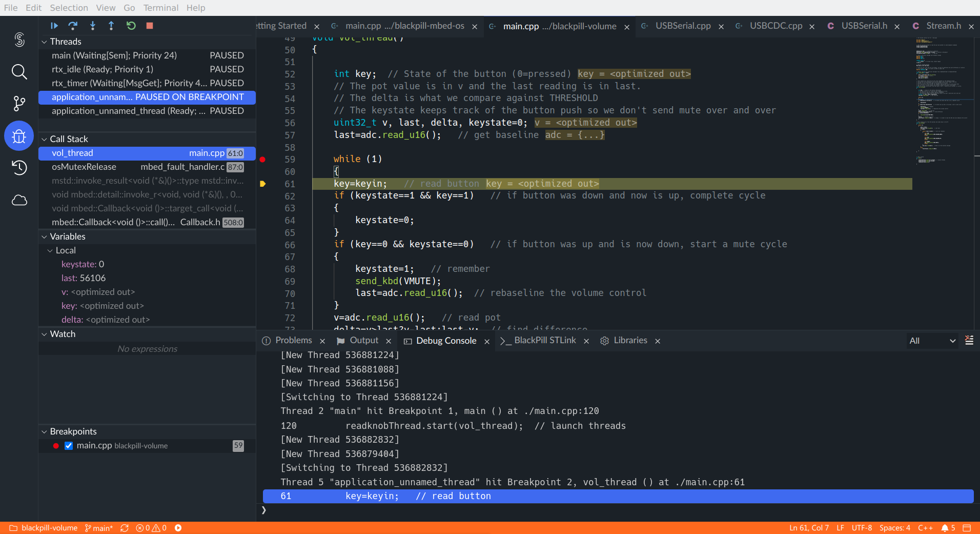Open the cloud icon in activity bar
Image resolution: width=980 pixels, height=534 pixels.
19,200
